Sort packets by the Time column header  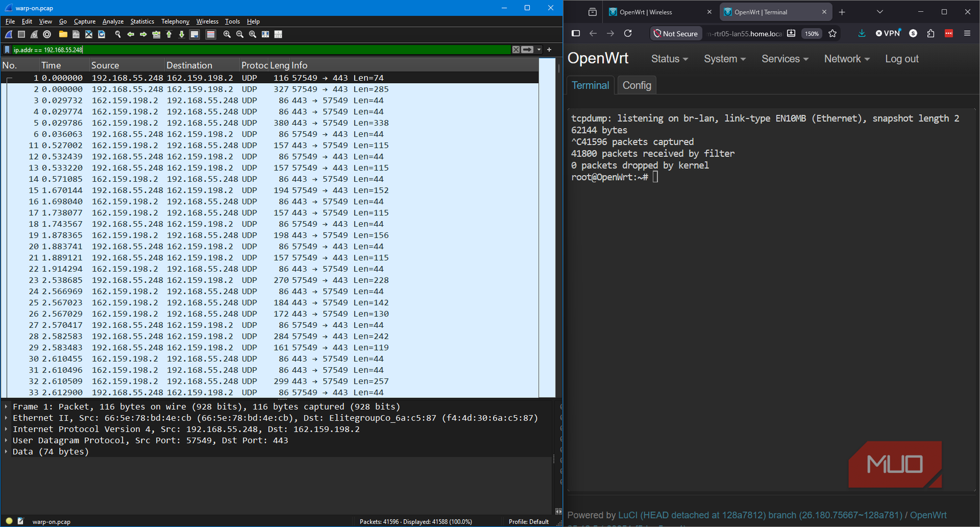(64, 65)
